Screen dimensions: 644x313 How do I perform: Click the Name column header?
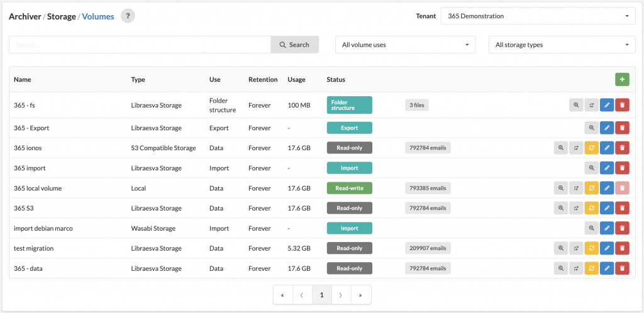[x=22, y=80]
